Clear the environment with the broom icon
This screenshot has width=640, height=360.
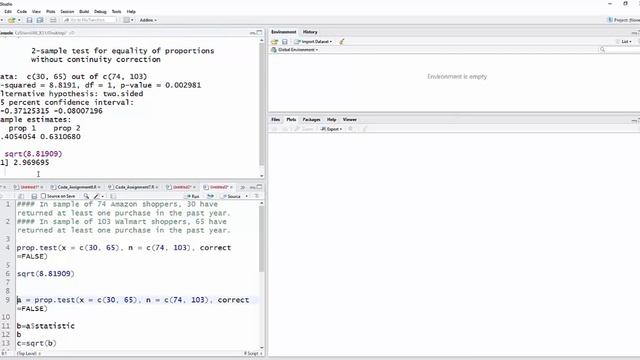pyautogui.click(x=342, y=42)
